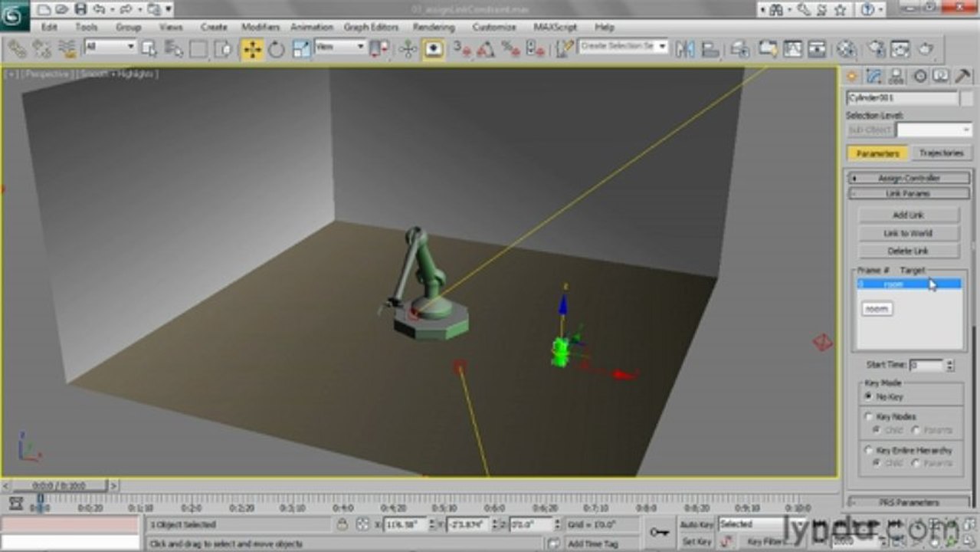
Task: Click the Align tool icon
Action: pos(710,49)
